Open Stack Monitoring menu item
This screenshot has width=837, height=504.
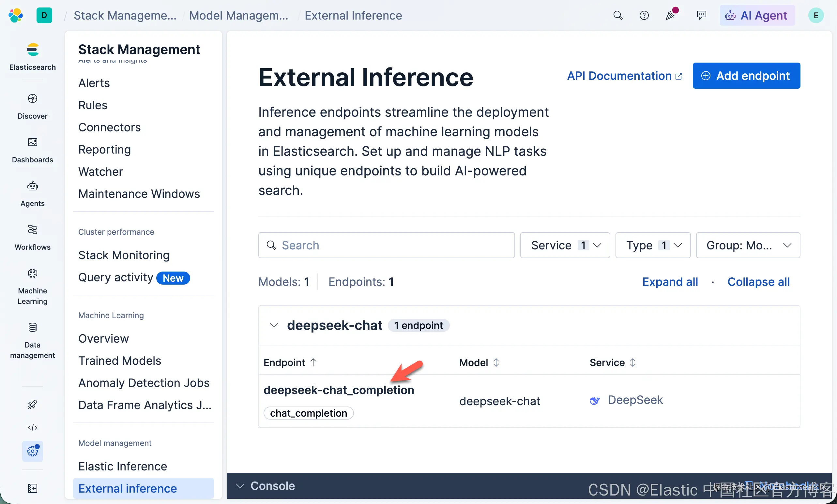pyautogui.click(x=124, y=255)
